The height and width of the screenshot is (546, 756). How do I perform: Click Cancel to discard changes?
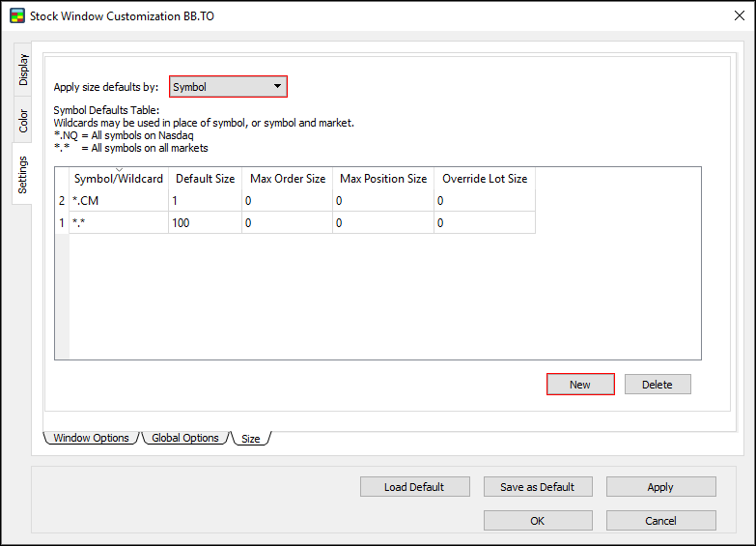[660, 521]
